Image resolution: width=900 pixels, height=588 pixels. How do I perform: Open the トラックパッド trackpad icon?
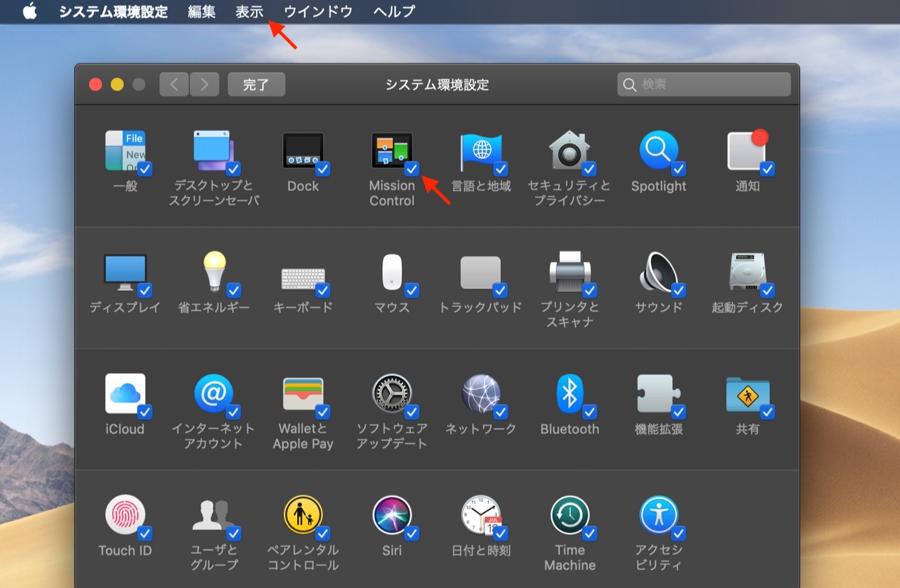pos(480,273)
